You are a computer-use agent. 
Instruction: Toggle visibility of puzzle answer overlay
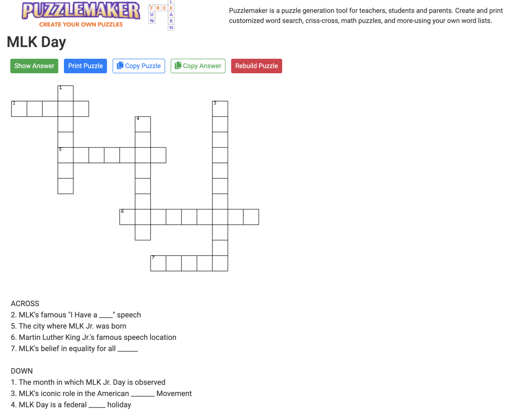pos(34,66)
